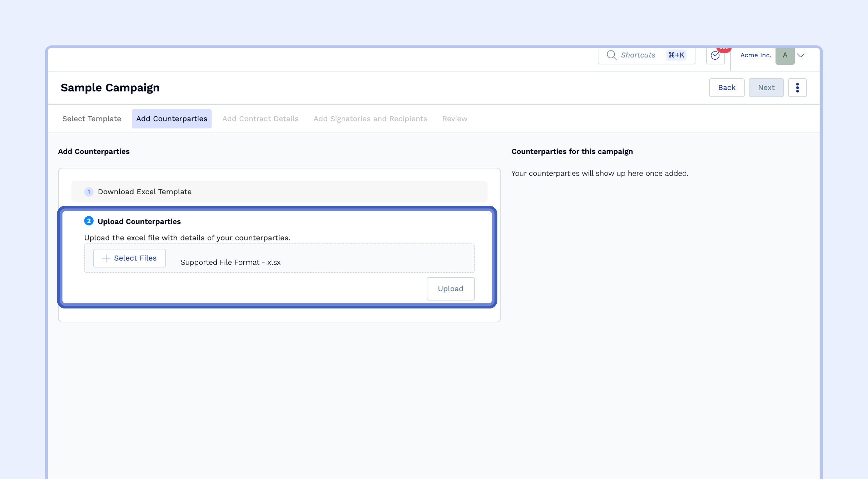Click the search magnifier icon
The height and width of the screenshot is (479, 868).
pos(611,55)
